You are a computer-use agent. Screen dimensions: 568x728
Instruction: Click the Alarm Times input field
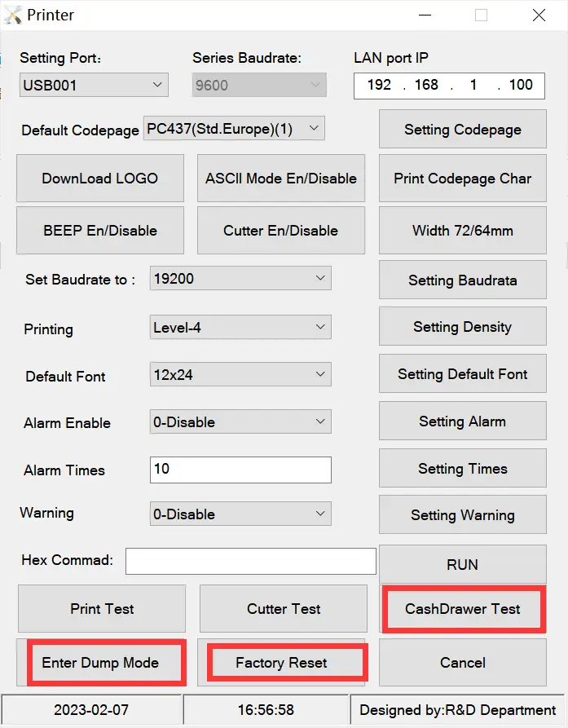click(240, 470)
